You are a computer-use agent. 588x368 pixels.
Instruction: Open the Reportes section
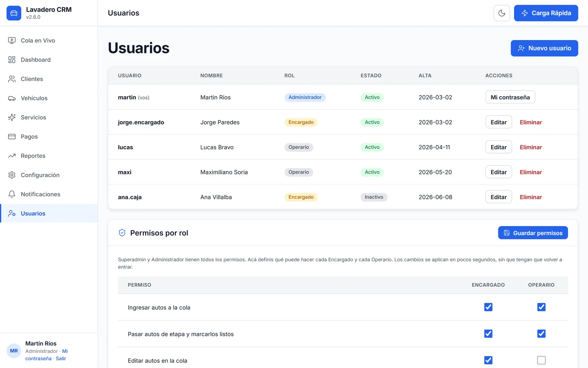coord(49,156)
